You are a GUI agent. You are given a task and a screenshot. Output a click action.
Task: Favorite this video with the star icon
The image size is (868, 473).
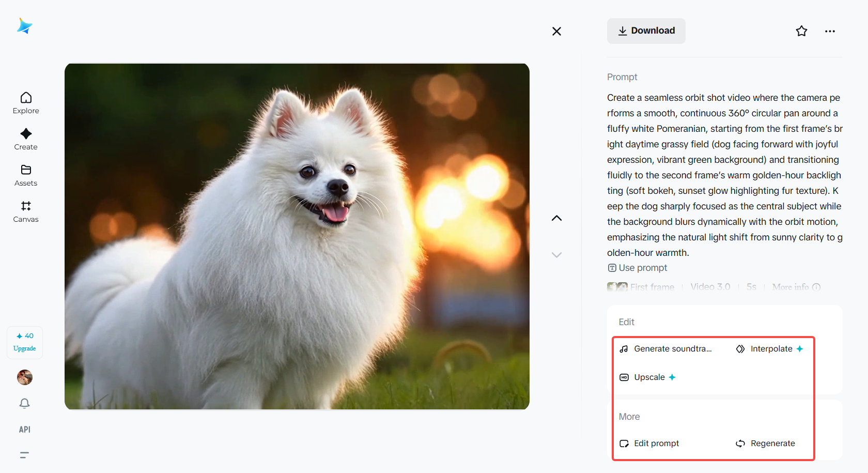pos(801,31)
